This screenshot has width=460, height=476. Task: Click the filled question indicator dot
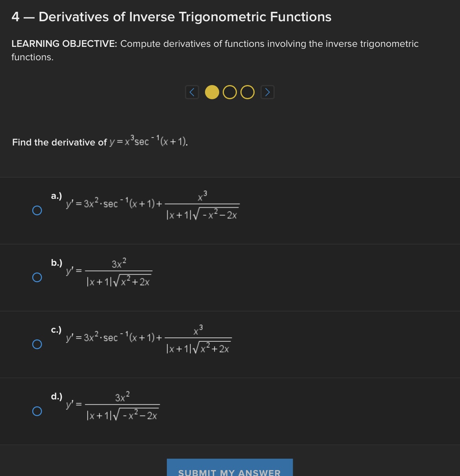pyautogui.click(x=212, y=92)
